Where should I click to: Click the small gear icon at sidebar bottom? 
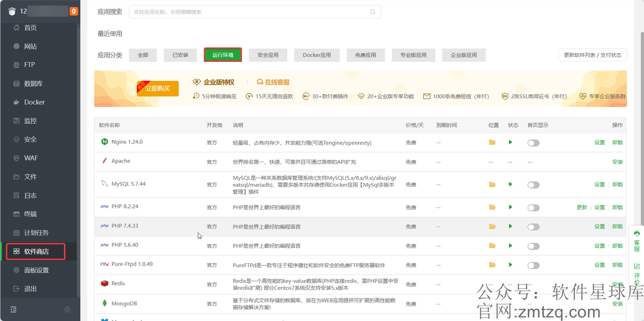[x=67, y=309]
